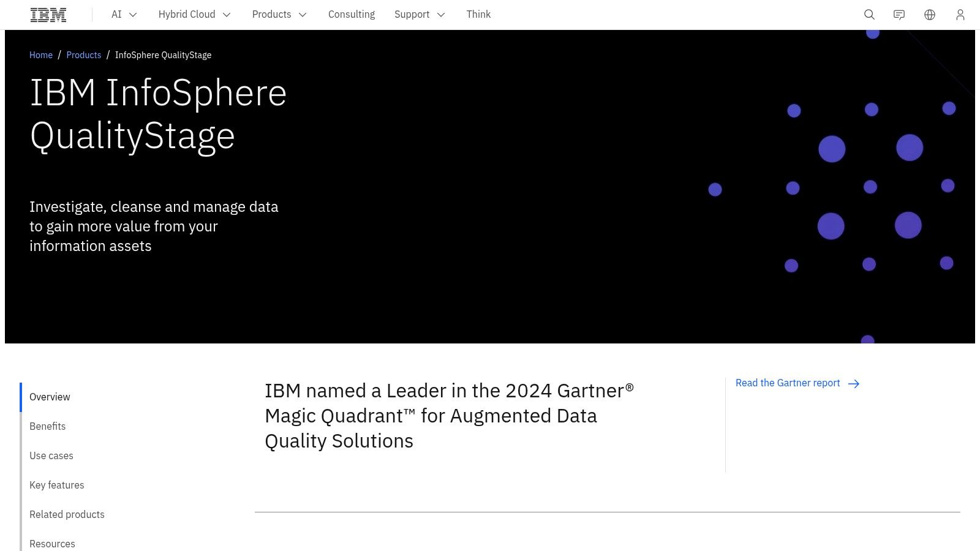Image resolution: width=980 pixels, height=551 pixels.
Task: Expand the Hybrid Cloud dropdown
Action: [x=194, y=15]
